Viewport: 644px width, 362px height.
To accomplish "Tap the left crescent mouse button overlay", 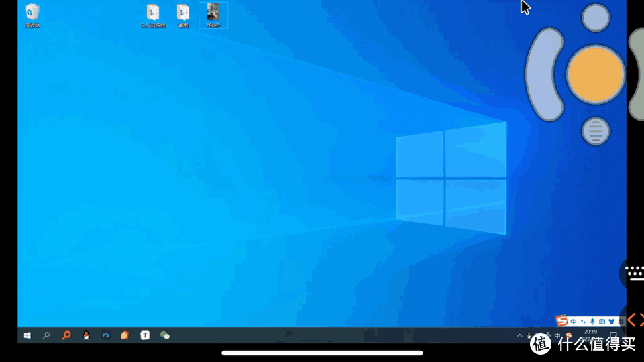I will tap(545, 74).
